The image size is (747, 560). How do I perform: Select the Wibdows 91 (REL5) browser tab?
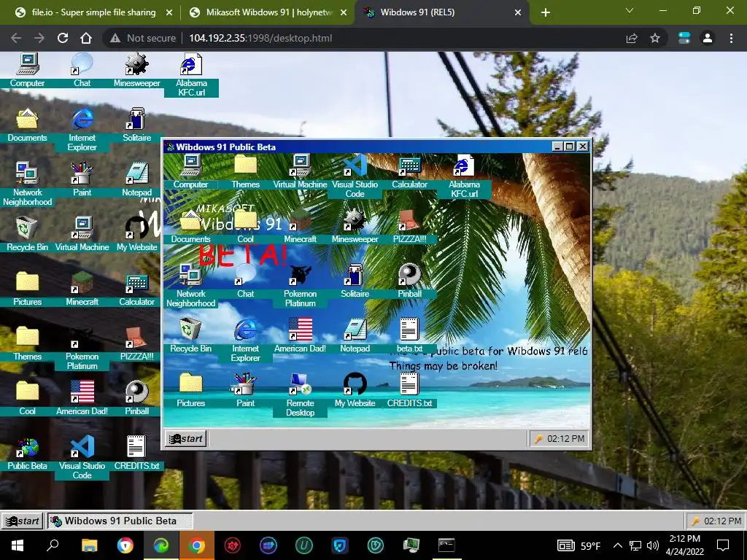click(x=442, y=12)
